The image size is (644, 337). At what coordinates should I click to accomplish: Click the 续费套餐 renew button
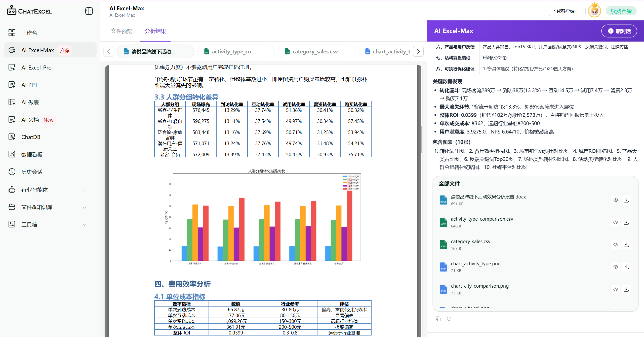(x=621, y=11)
